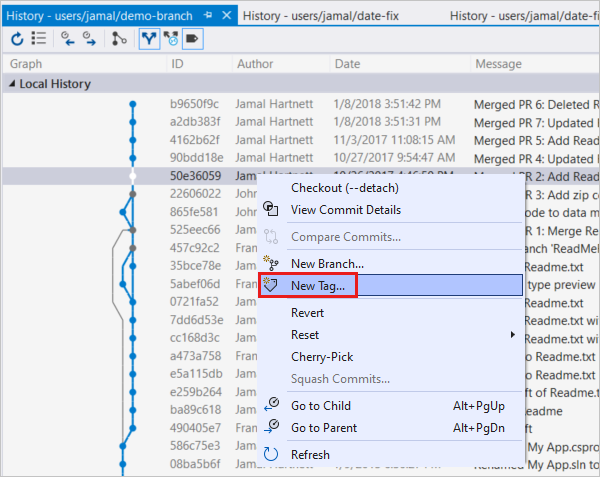Select commit ID a473a758

point(196,356)
